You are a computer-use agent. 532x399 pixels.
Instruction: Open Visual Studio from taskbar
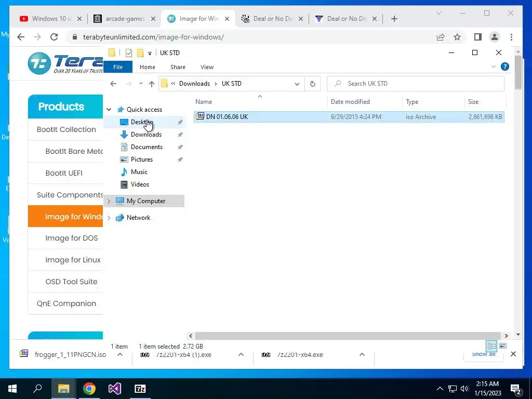pyautogui.click(x=115, y=389)
